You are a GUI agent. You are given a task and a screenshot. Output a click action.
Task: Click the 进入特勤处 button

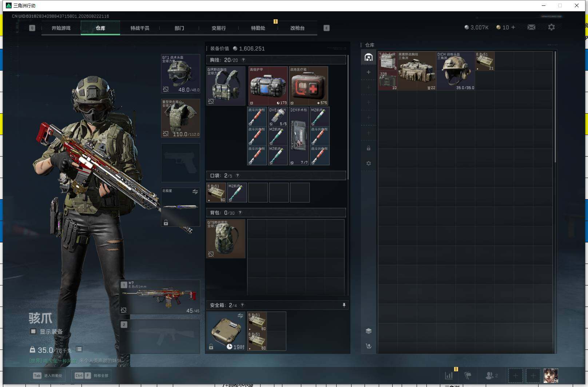(x=48, y=375)
